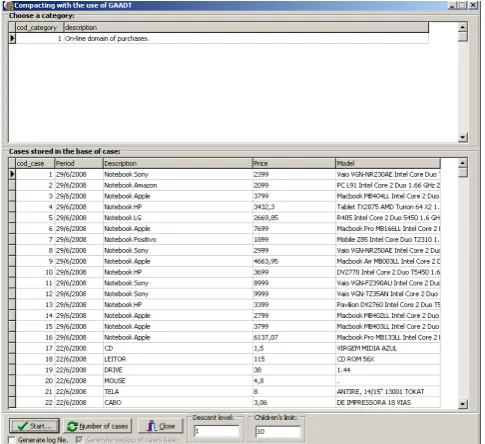Viewport: 485px width, 444px height.
Task: Select price cell '3432,3'
Action: click(x=294, y=207)
